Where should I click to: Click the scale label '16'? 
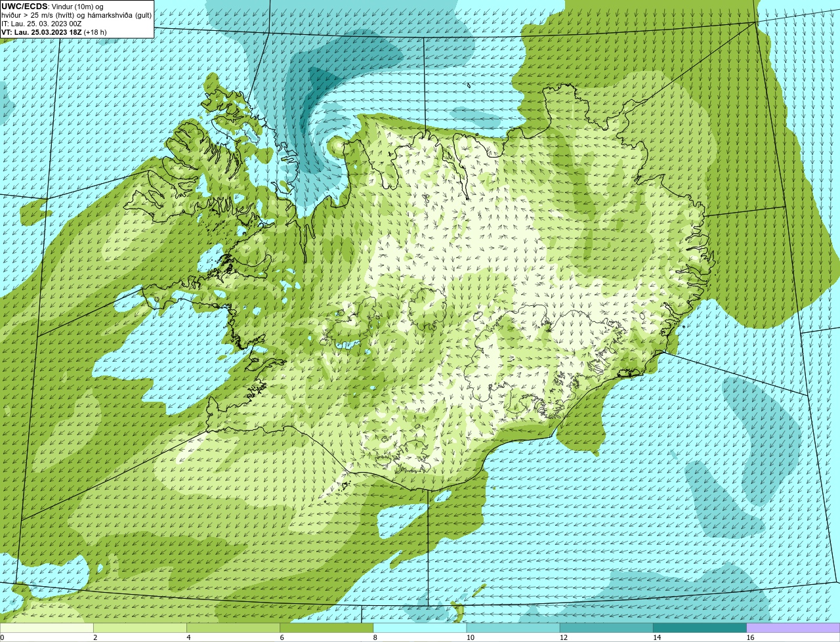pyautogui.click(x=750, y=637)
